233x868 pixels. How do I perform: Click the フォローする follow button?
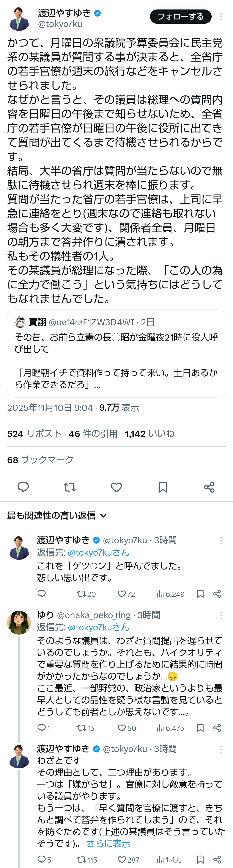tap(180, 17)
